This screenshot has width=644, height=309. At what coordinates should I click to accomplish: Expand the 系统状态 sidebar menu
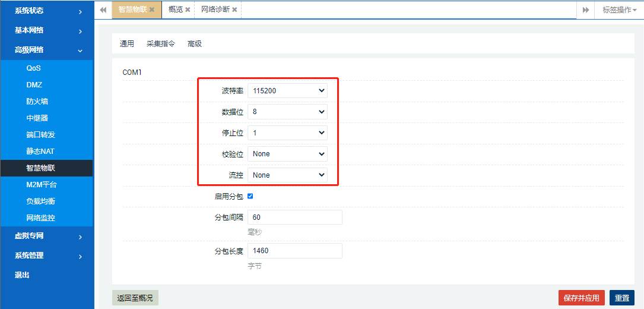click(47, 11)
